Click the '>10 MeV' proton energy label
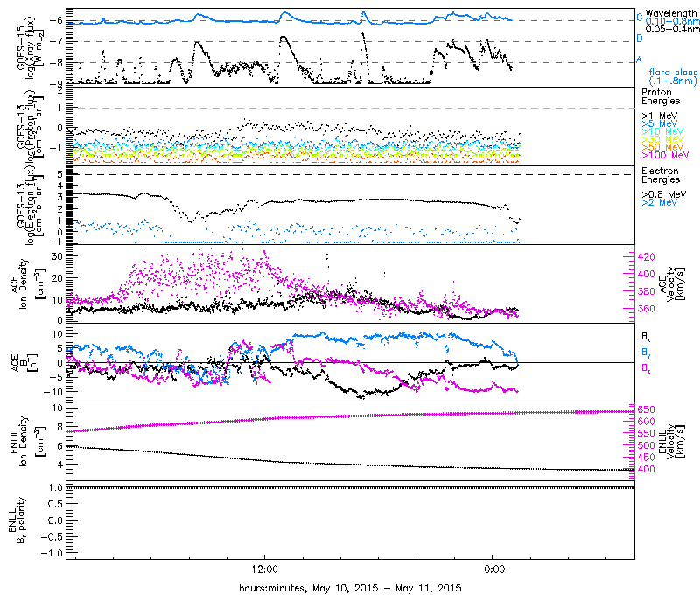The height and width of the screenshot is (595, 700). click(x=662, y=131)
